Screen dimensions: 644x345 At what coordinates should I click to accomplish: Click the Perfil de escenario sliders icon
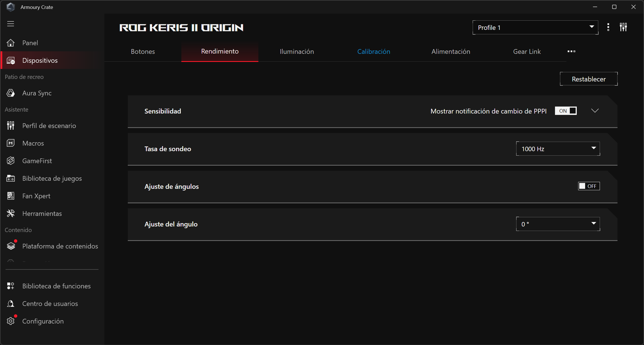tap(11, 126)
